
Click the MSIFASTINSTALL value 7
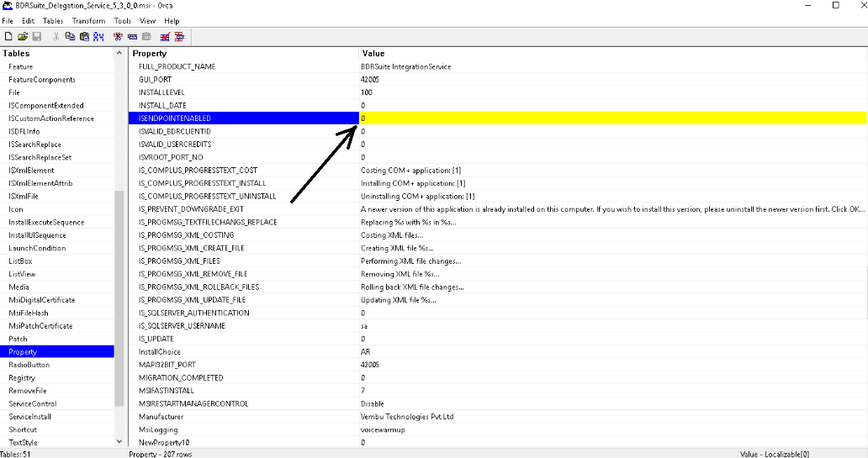363,391
